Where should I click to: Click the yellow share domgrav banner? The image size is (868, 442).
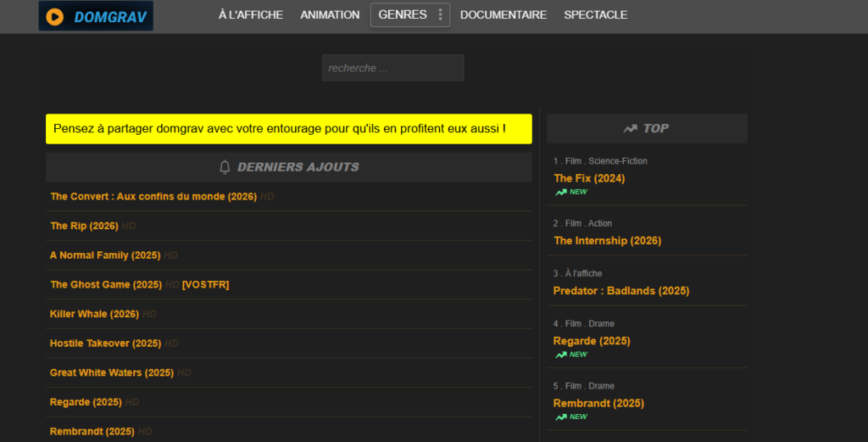pyautogui.click(x=288, y=129)
